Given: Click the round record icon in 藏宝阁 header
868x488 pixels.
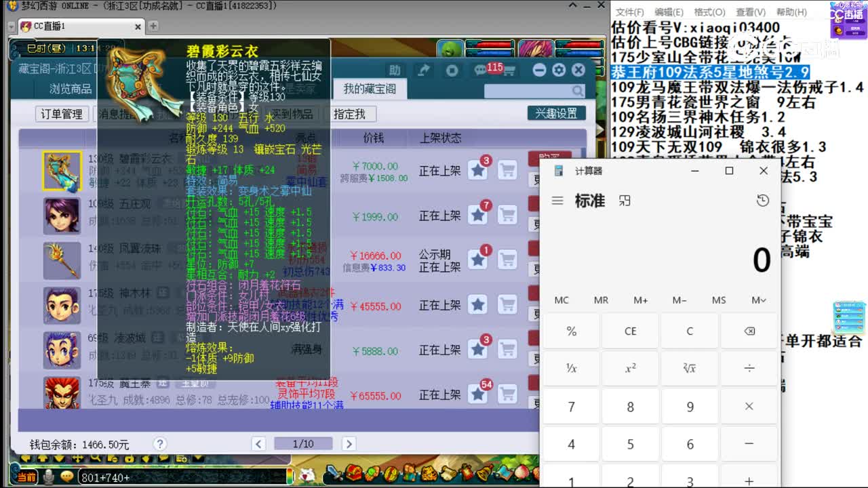Looking at the screenshot, I should pyautogui.click(x=452, y=70).
